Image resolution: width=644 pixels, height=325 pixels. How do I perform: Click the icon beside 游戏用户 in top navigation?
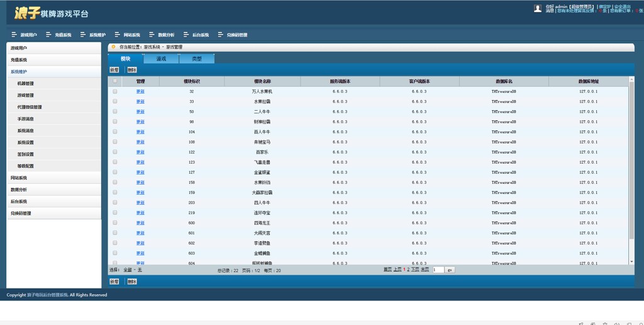pos(14,35)
